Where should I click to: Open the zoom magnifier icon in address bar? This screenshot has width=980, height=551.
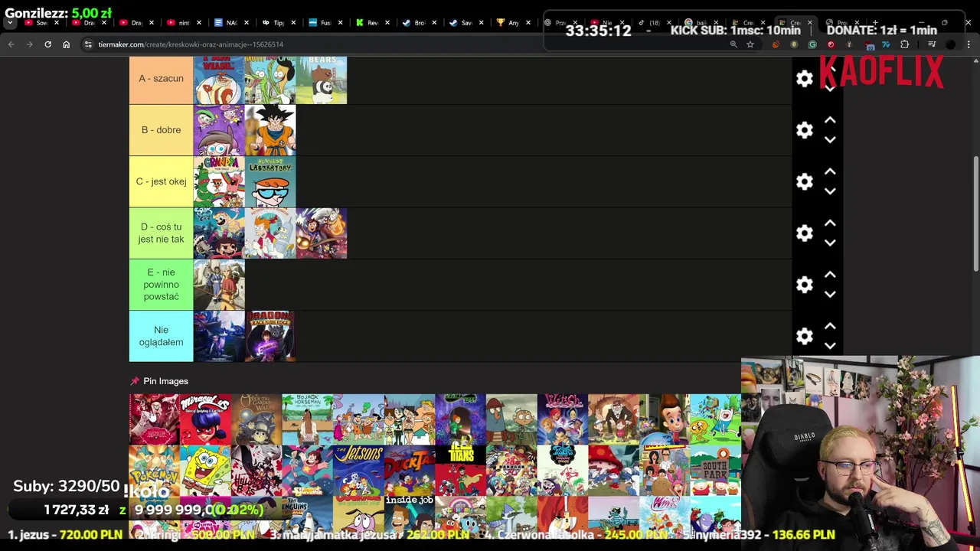[x=733, y=44]
